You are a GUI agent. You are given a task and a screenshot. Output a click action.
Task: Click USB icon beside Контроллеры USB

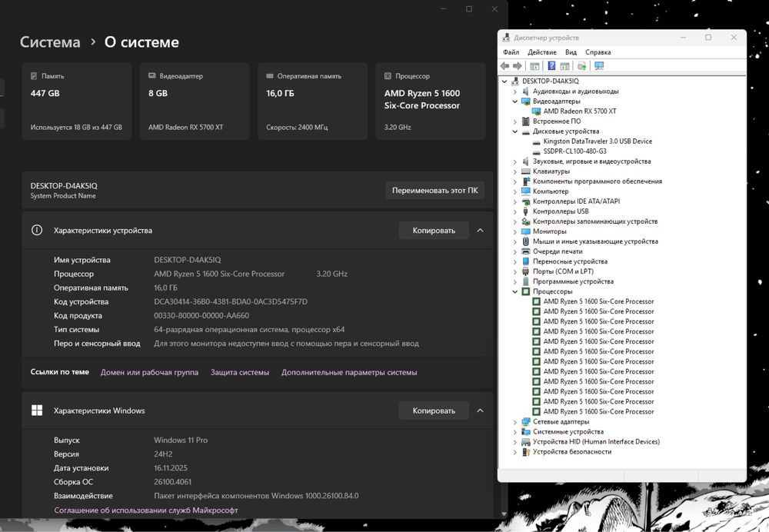526,211
